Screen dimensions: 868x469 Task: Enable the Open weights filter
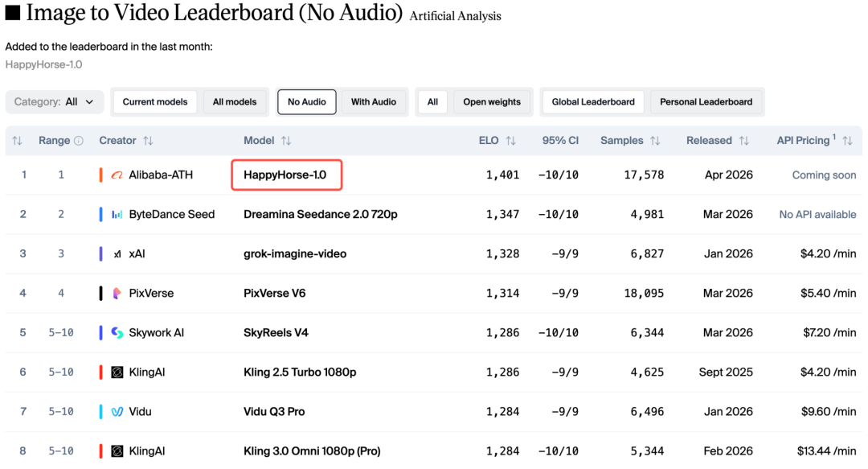(x=492, y=102)
